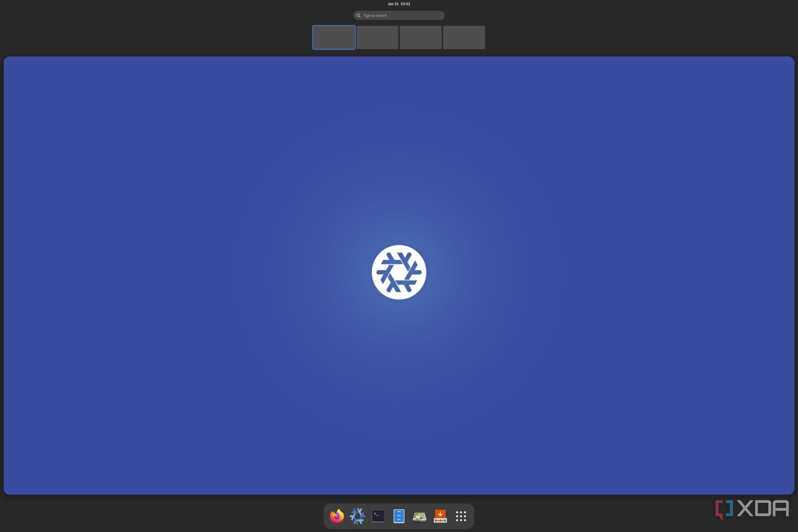The image size is (798, 532).
Task: Click the download manager icon
Action: (x=440, y=515)
